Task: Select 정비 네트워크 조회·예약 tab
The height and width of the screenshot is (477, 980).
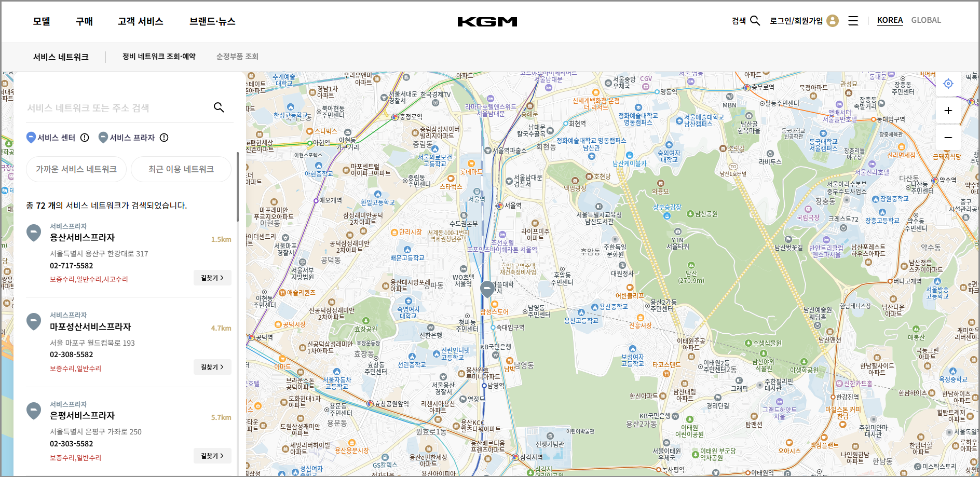Action: click(x=159, y=57)
